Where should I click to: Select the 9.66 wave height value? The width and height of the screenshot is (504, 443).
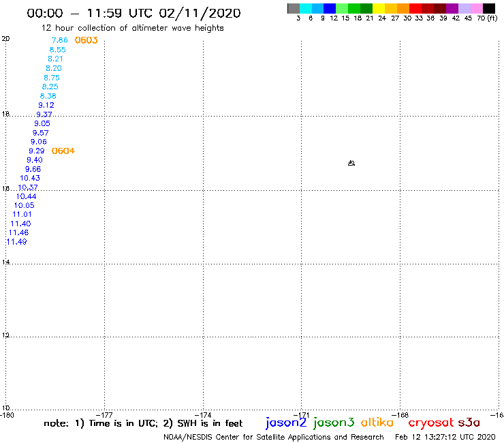(33, 169)
